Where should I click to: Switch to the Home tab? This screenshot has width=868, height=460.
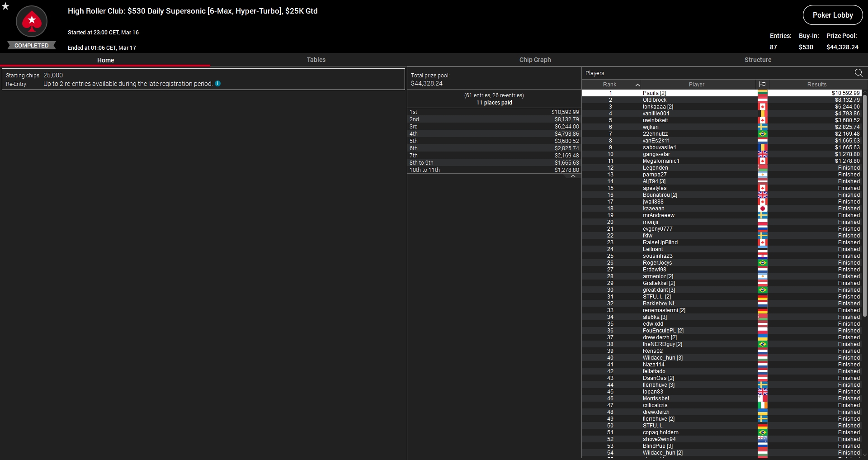click(105, 60)
